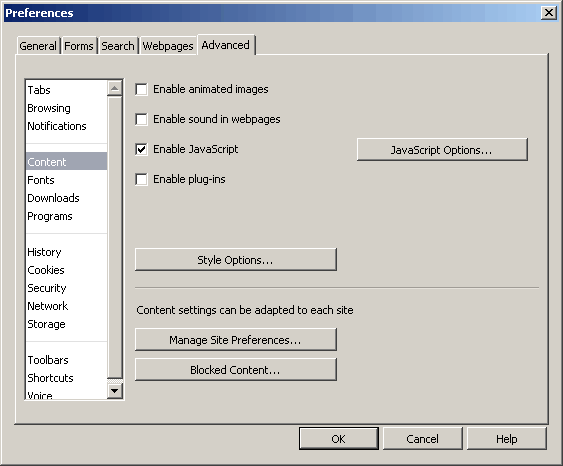Disable the Enable JavaScript checkbox
Image resolution: width=563 pixels, height=466 pixels.
(x=141, y=149)
